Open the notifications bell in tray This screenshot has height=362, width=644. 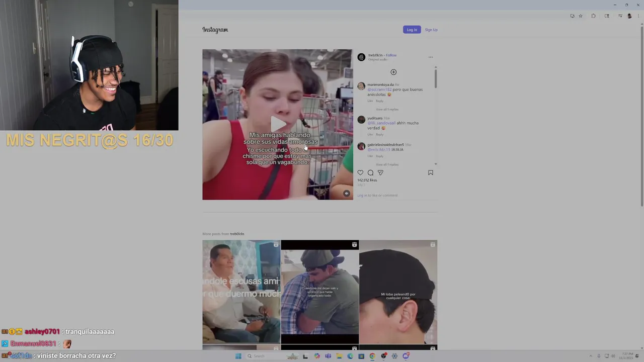click(637, 356)
